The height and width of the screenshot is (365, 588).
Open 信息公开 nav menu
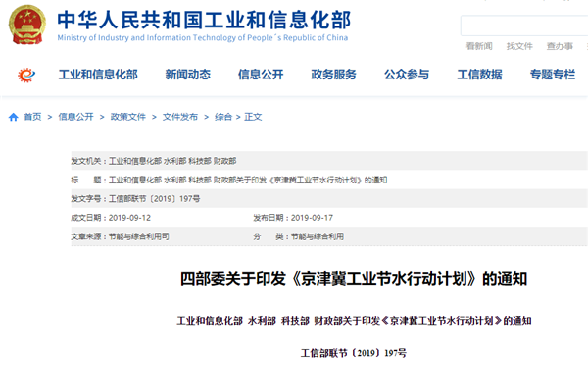pos(261,75)
